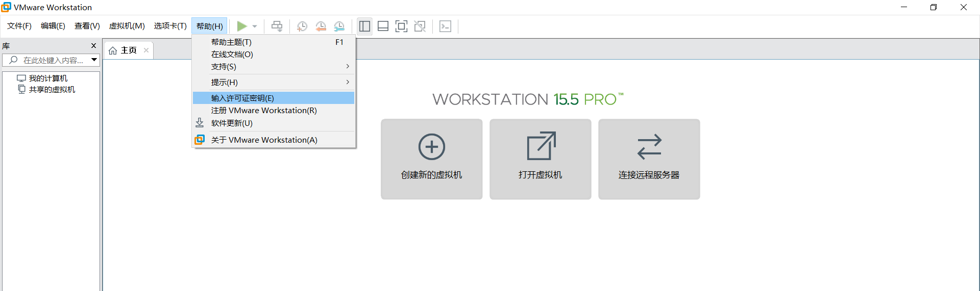The width and height of the screenshot is (980, 291).
Task: Click the library search input field
Action: 51,60
